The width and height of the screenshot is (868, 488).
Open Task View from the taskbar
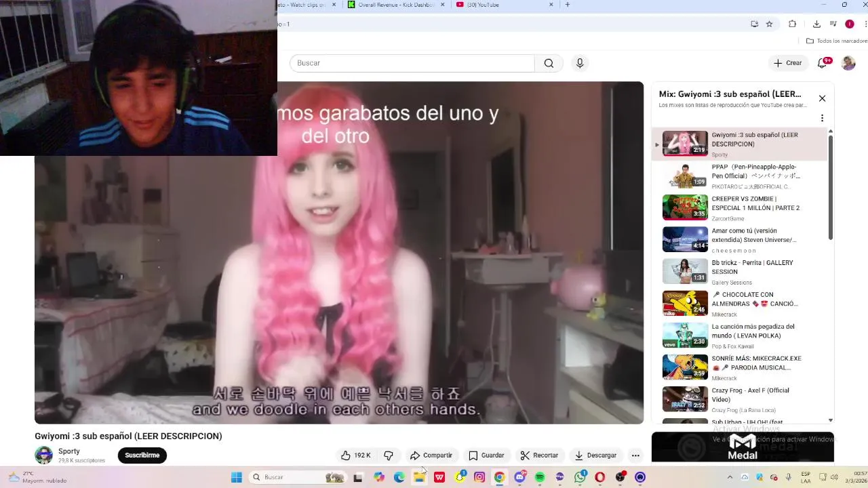click(357, 477)
